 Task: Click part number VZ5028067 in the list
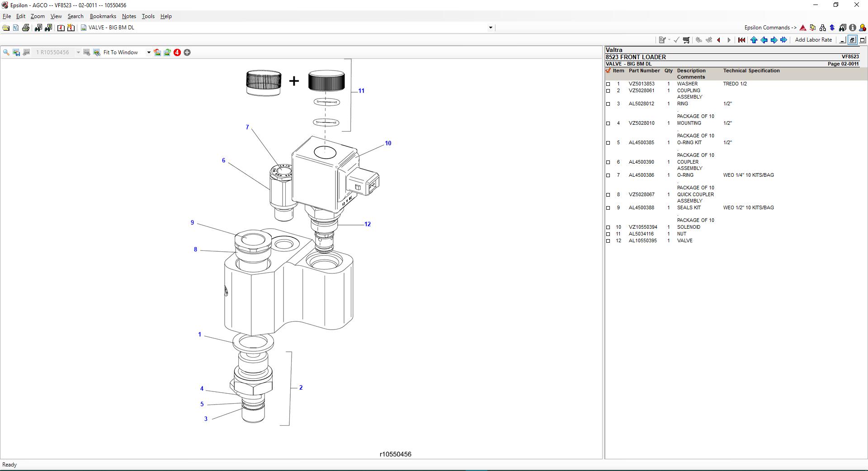click(x=642, y=195)
